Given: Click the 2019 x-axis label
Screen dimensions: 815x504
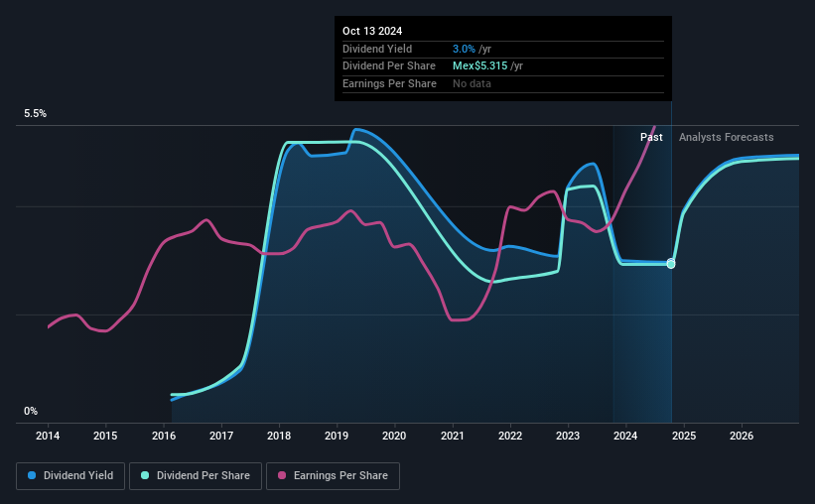Looking at the screenshot, I should (337, 436).
